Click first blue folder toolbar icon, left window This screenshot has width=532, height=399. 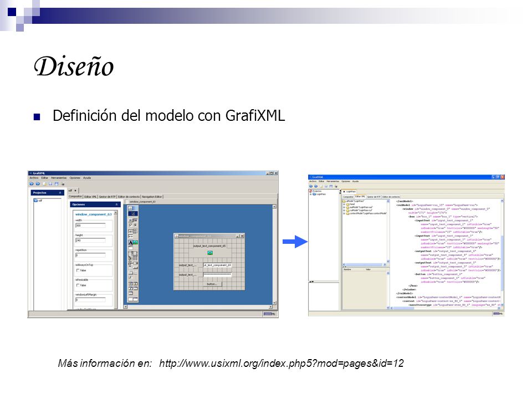pyautogui.click(x=32, y=183)
